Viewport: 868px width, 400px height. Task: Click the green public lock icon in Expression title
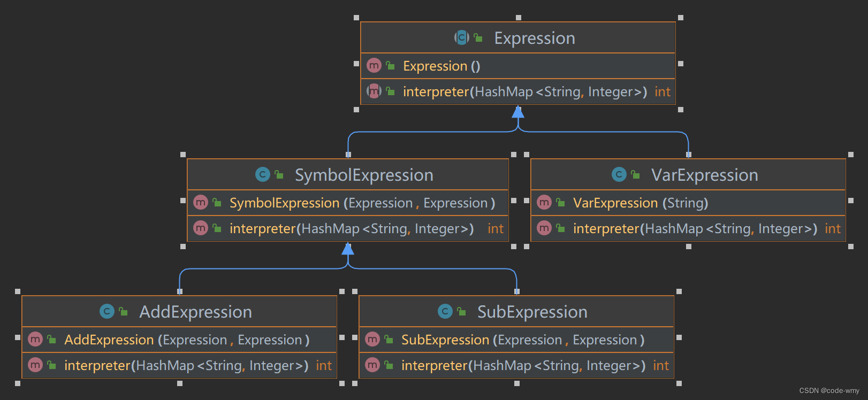tap(478, 38)
